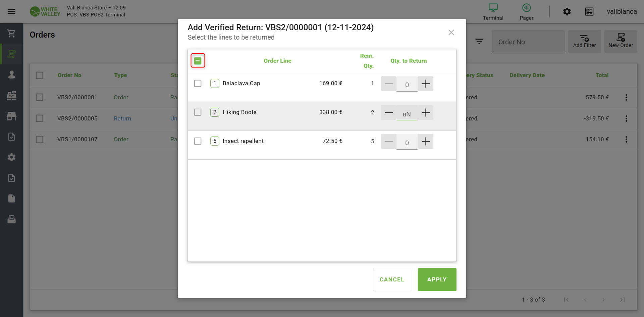Open the Pager icon

click(526, 12)
